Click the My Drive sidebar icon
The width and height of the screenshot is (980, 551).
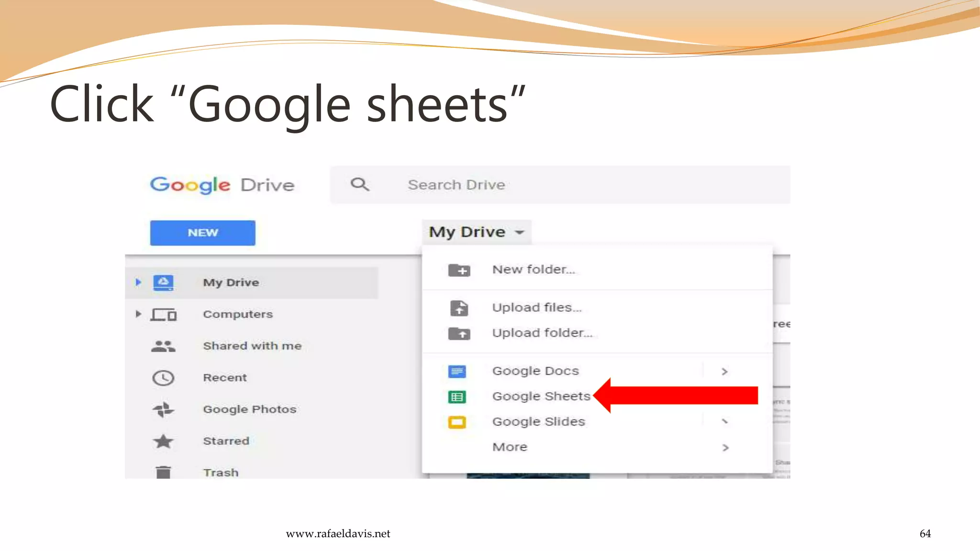coord(163,283)
